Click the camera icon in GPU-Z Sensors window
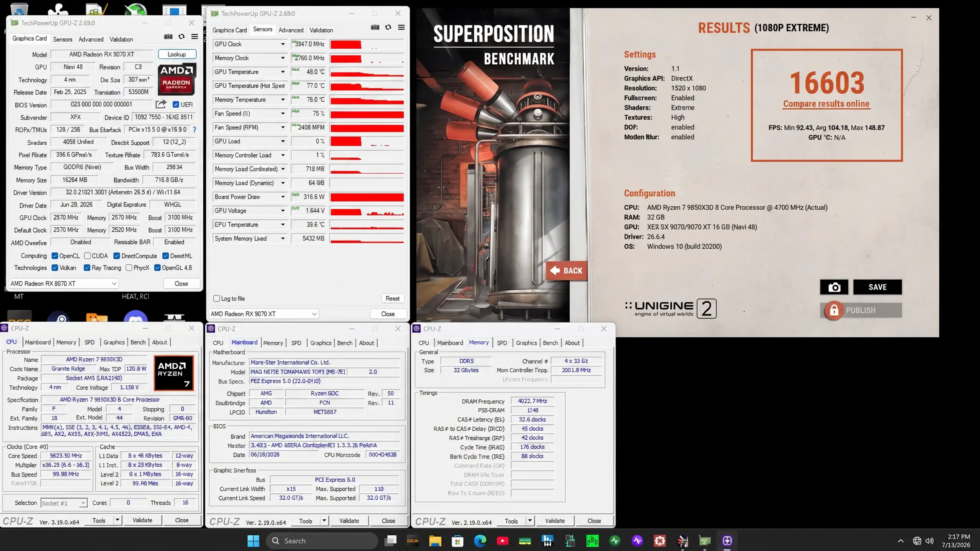Viewport: 980px width, 551px height. [x=375, y=27]
